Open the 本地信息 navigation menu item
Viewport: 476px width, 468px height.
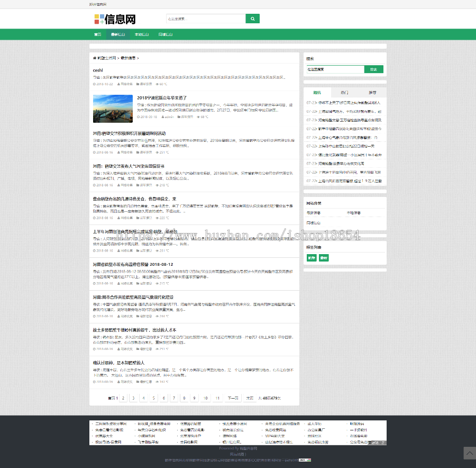click(x=142, y=34)
